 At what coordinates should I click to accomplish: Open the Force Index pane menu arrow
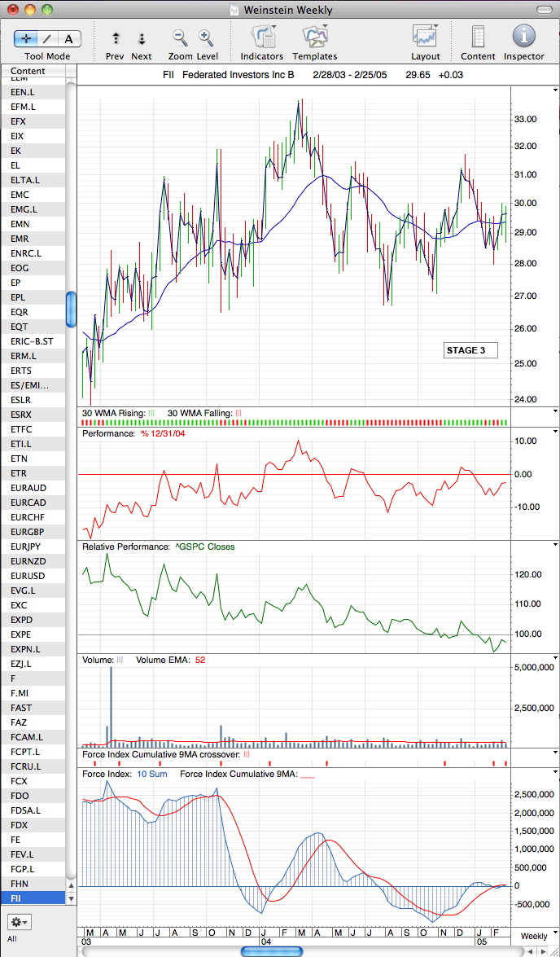(554, 771)
